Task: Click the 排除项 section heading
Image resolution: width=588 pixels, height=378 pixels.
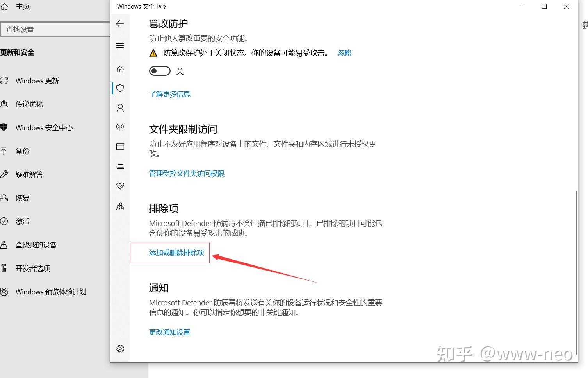Action: point(164,209)
